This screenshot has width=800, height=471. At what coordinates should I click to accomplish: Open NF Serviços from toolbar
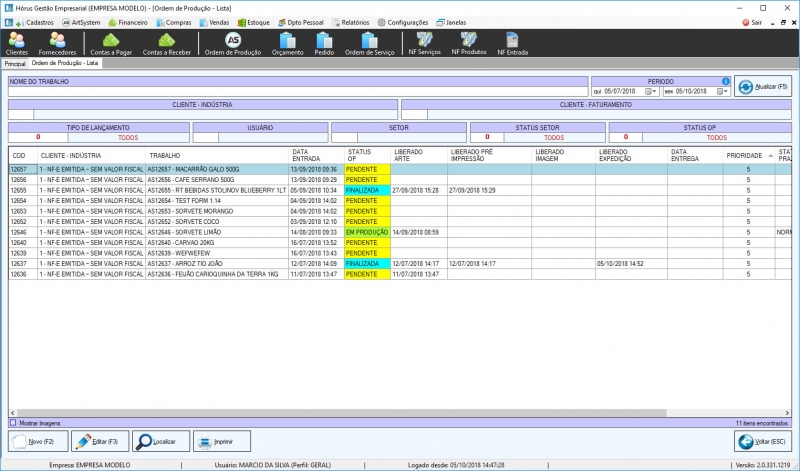(x=424, y=43)
